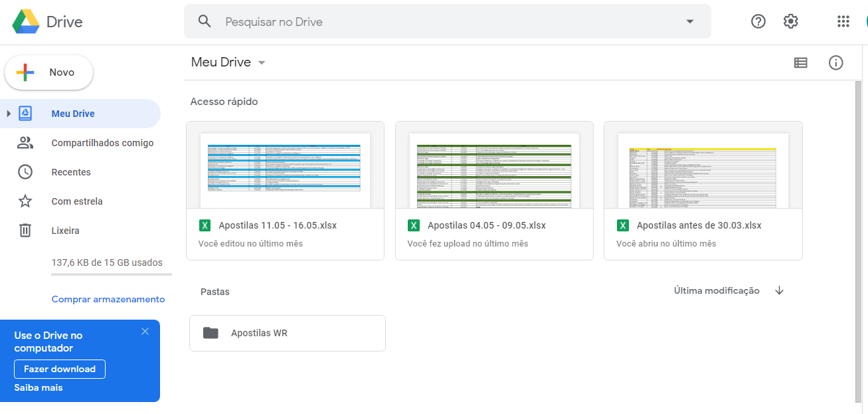Viewport: 868px width, 414px height.
Task: Open the Recentes section
Action: click(x=70, y=172)
